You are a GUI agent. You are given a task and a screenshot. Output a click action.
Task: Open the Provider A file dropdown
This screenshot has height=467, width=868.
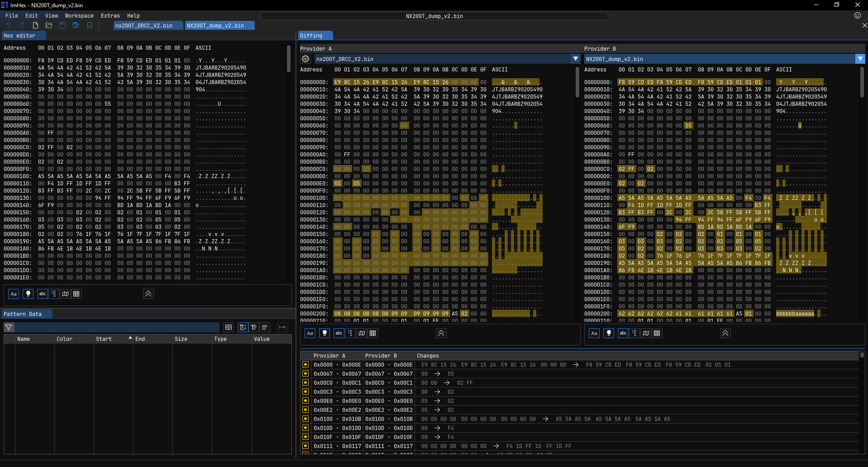click(575, 59)
